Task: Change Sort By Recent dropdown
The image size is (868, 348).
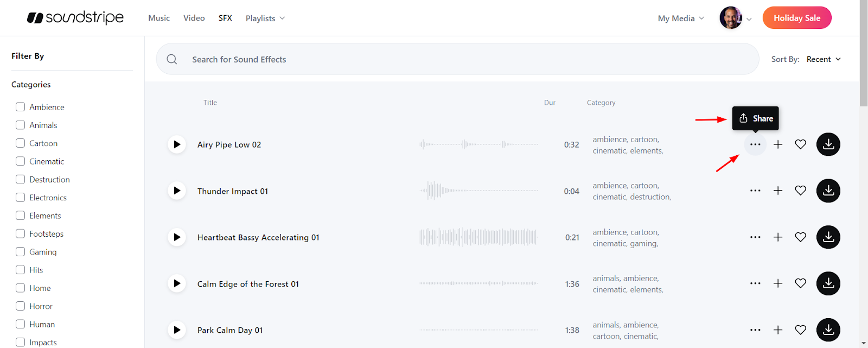Action: [x=824, y=59]
